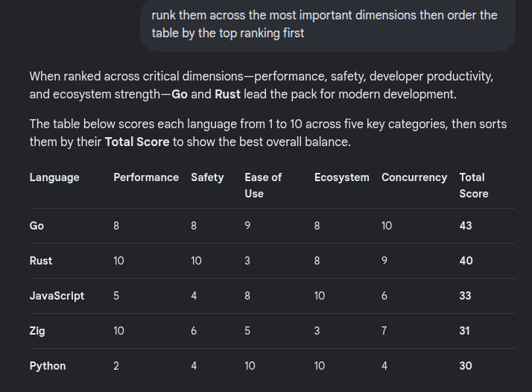
Task: Click JavaScript's Performance score of 5
Action: click(x=116, y=296)
